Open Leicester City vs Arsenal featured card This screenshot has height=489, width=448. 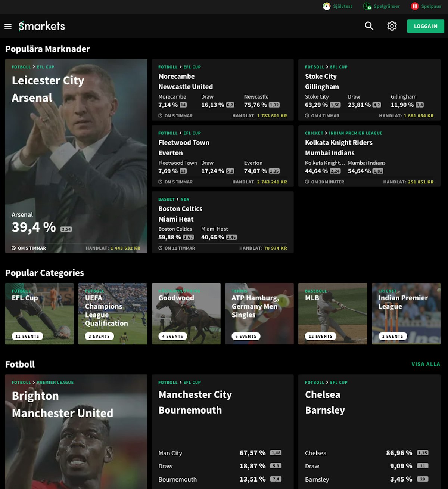(x=76, y=156)
